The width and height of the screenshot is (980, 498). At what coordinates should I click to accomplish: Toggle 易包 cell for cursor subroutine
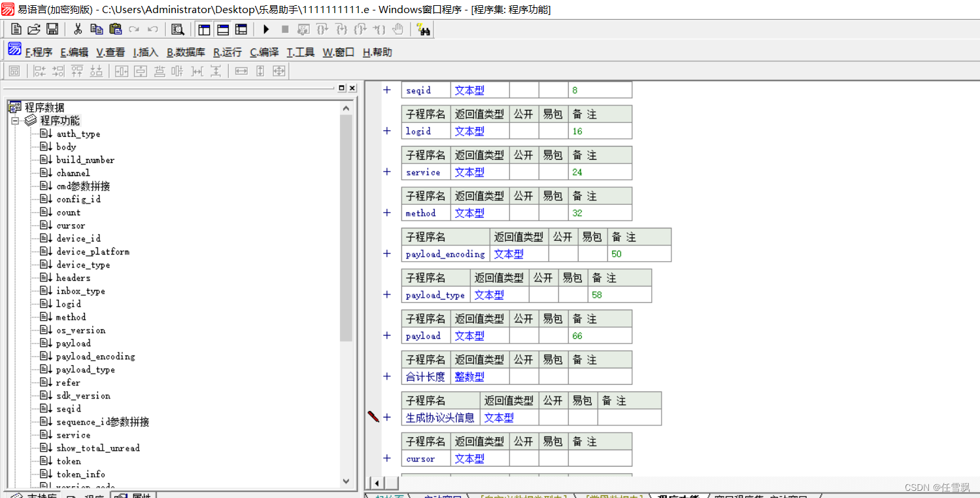click(x=554, y=459)
